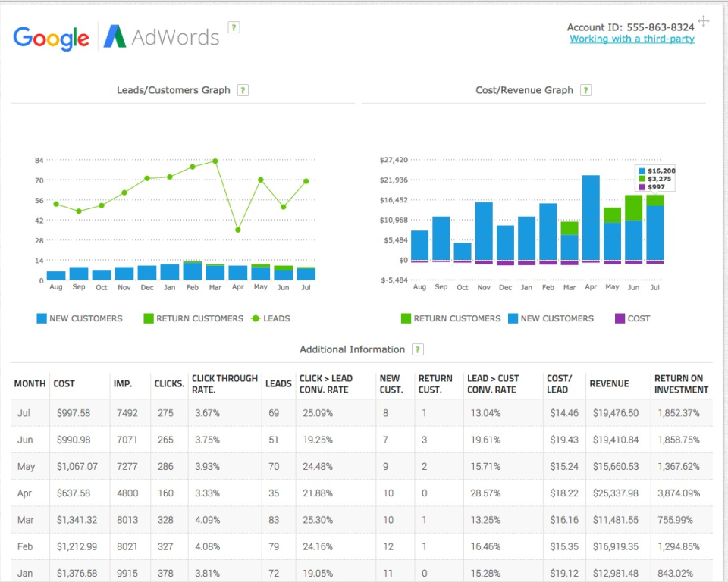Image resolution: width=728 pixels, height=582 pixels.
Task: Select the Apr conversion rate 28.57%
Action: click(x=485, y=493)
